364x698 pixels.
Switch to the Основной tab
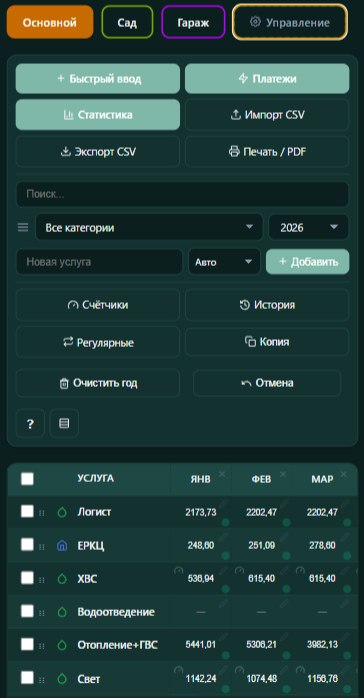coord(50,22)
